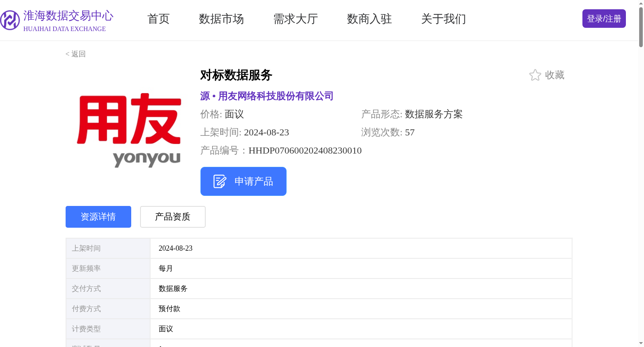Click the 更新频率 row label
Viewport: 644px width, 347px height.
[x=86, y=268]
